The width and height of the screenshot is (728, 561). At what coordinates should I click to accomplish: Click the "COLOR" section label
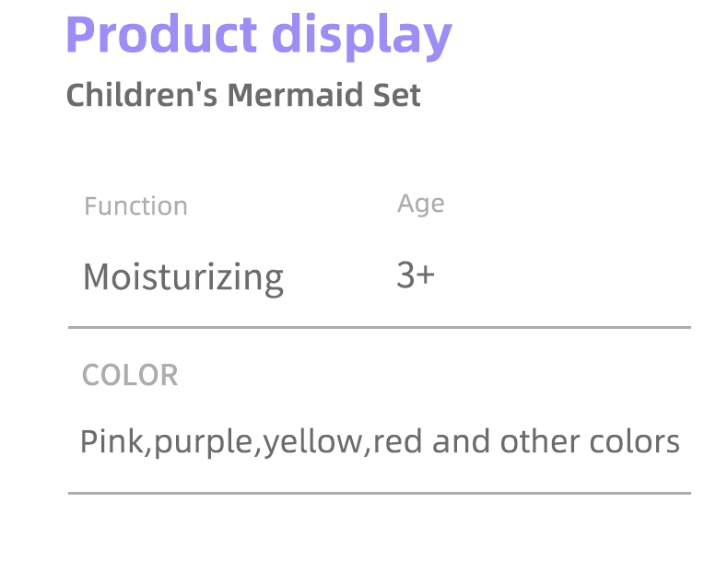[130, 375]
